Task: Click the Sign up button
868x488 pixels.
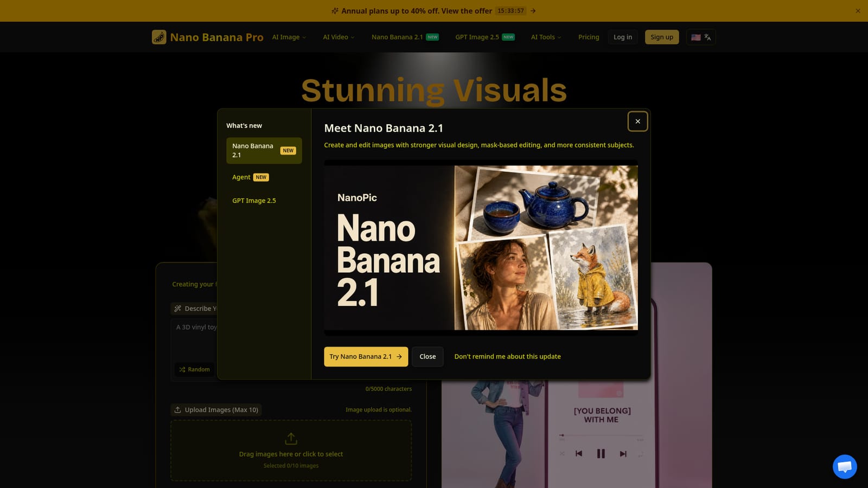Action: (662, 37)
